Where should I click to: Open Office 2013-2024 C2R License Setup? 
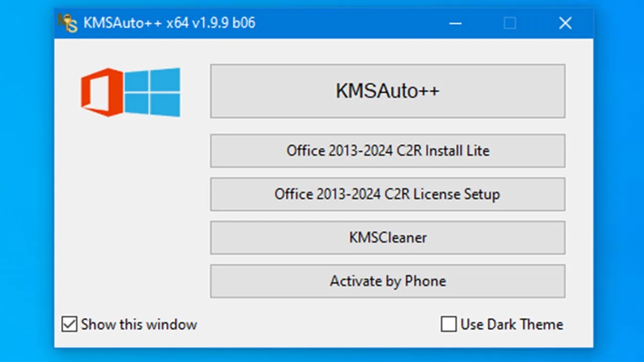point(387,194)
